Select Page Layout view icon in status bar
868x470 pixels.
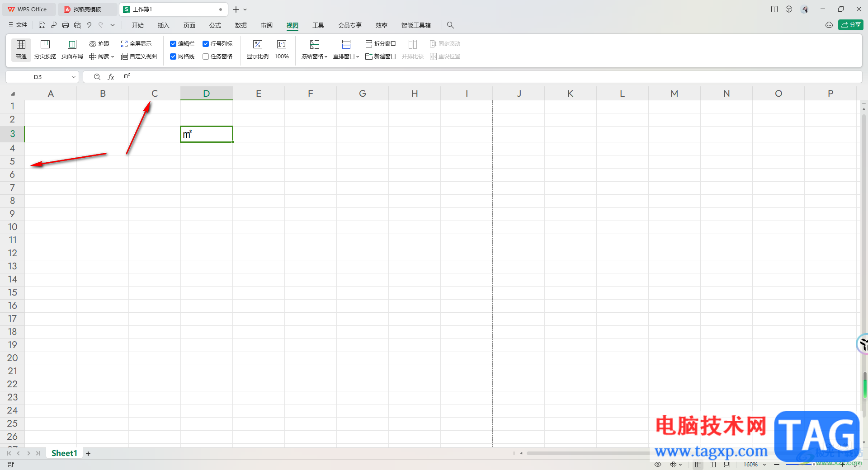[713, 465]
